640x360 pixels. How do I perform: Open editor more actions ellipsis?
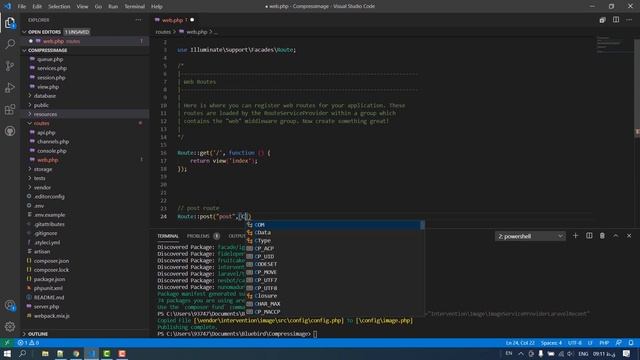[629, 20]
